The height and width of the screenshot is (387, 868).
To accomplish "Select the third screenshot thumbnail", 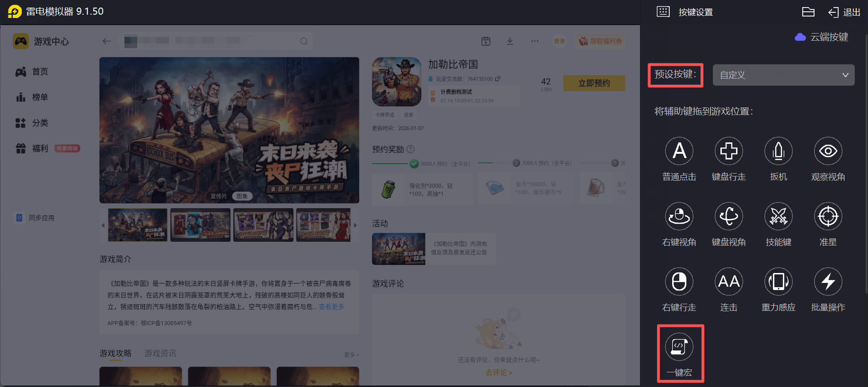I will pyautogui.click(x=263, y=225).
